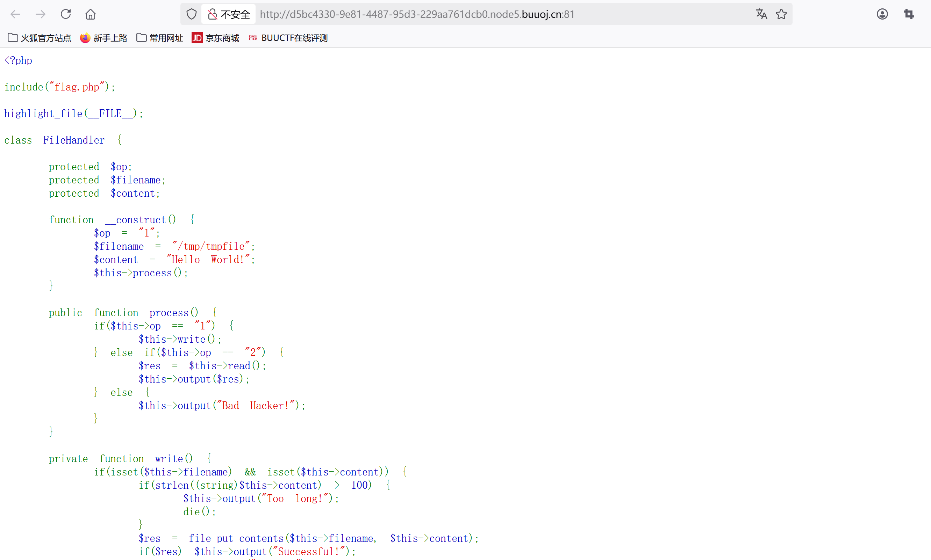Expand the 常用网址 bookmark folder
Screen dimensions: 931x560
coord(160,38)
